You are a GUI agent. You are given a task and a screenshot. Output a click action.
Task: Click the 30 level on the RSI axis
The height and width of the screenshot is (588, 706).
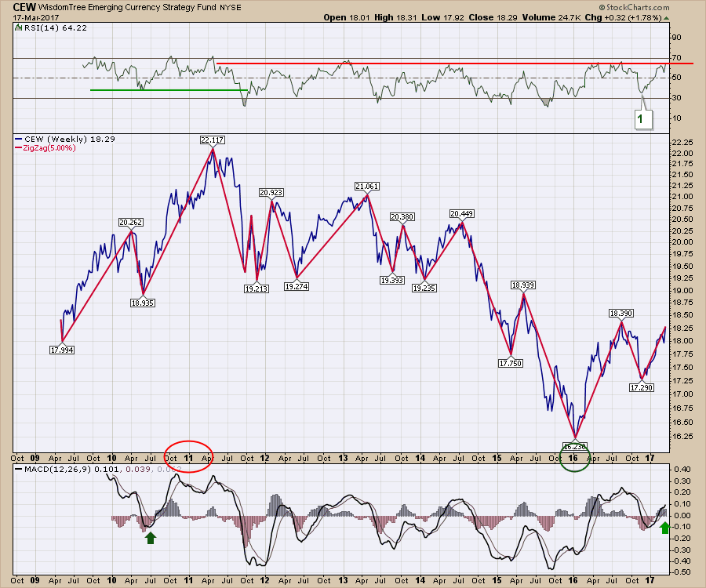677,98
